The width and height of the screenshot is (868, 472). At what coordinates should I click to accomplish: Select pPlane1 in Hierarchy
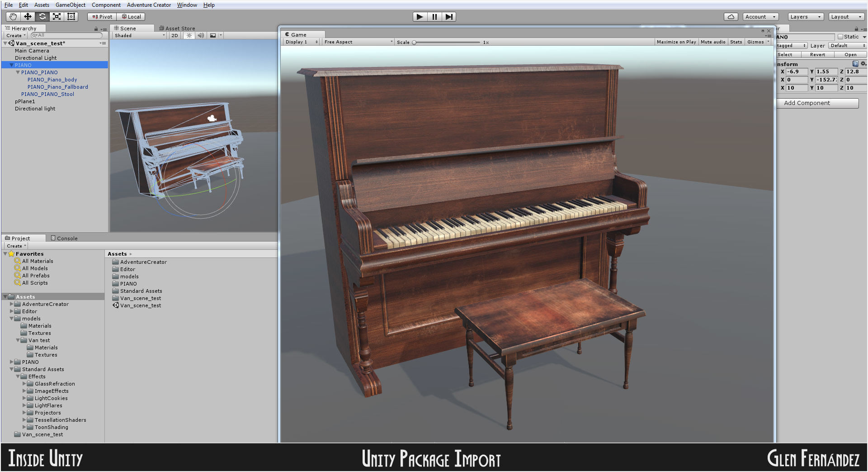(25, 101)
